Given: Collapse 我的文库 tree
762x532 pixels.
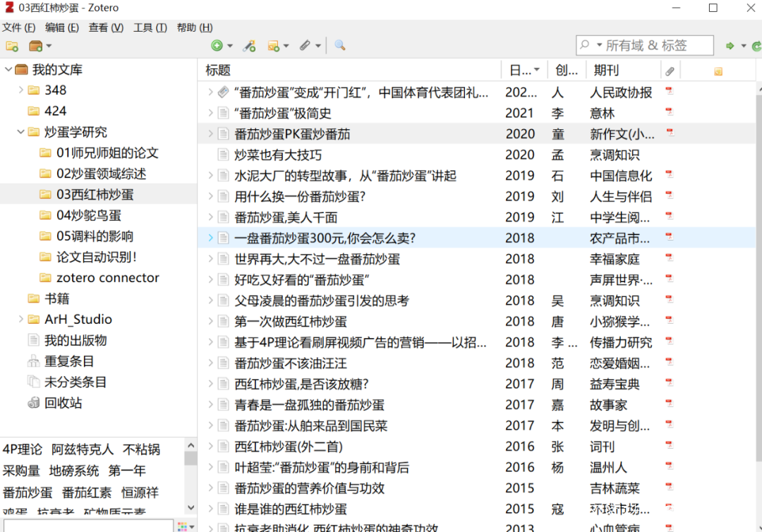Looking at the screenshot, I should (8, 69).
